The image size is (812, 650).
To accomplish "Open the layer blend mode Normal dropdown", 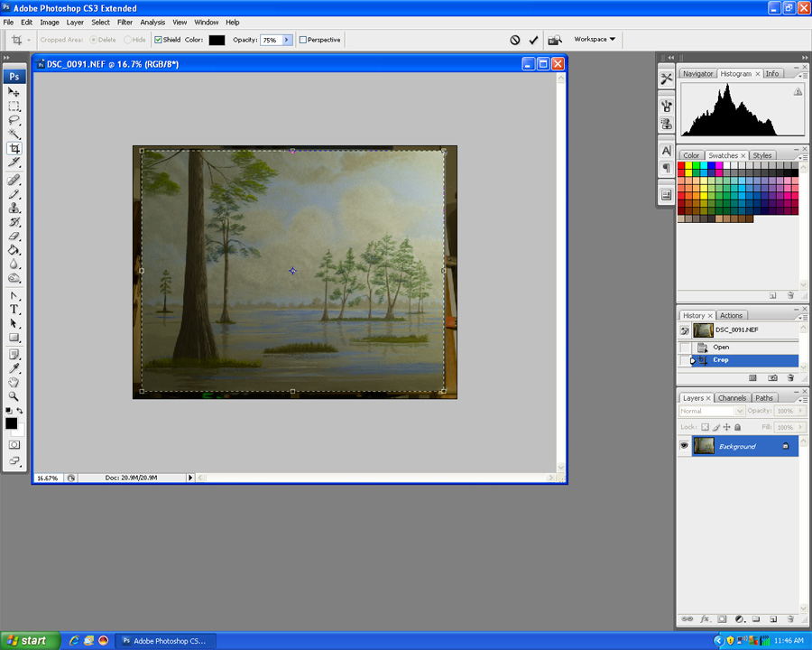I will (712, 411).
